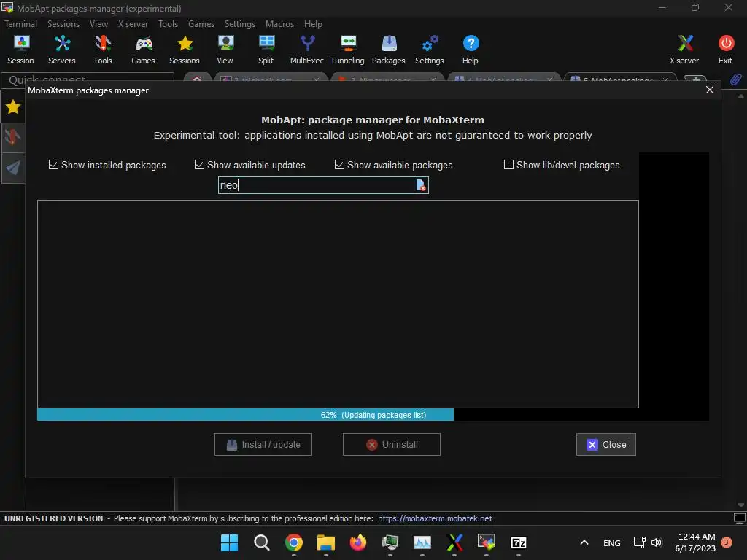Open 7-Zip from taskbar
The height and width of the screenshot is (560, 747).
[519, 542]
